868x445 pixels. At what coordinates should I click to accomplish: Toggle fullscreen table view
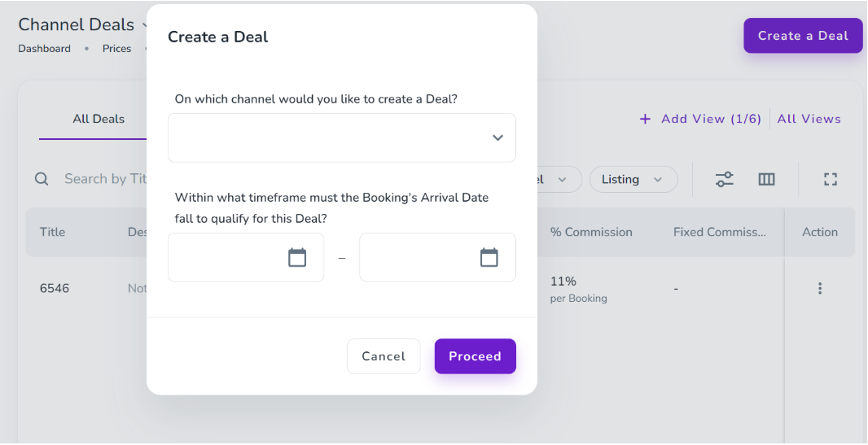(x=830, y=179)
